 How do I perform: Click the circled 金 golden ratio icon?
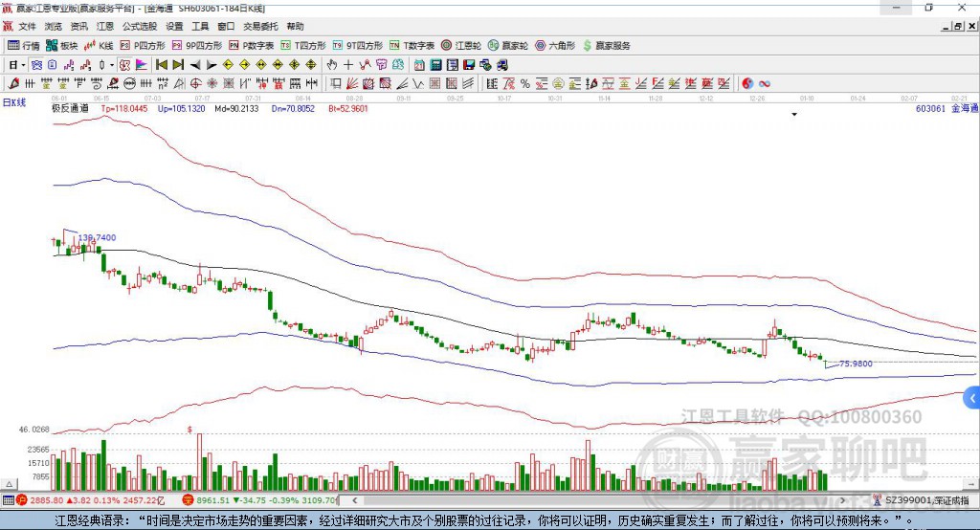(x=558, y=84)
